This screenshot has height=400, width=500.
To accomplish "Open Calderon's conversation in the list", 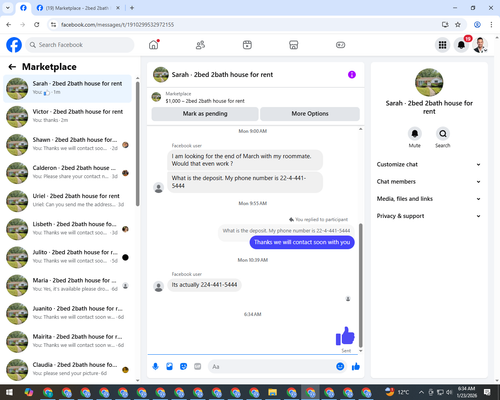I will click(x=67, y=173).
